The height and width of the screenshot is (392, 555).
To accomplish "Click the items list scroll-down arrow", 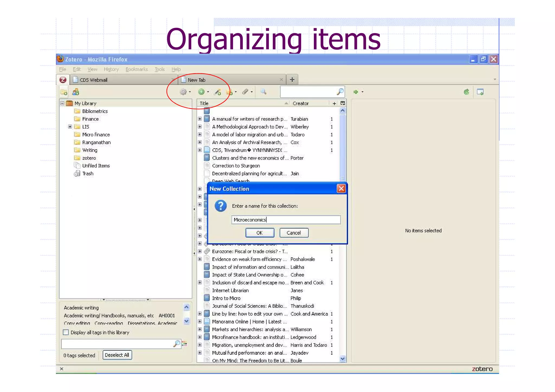I will pyautogui.click(x=343, y=359).
